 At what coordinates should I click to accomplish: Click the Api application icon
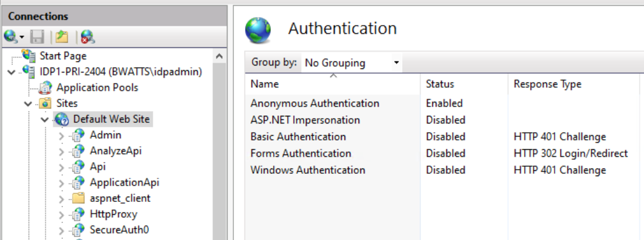point(78,166)
